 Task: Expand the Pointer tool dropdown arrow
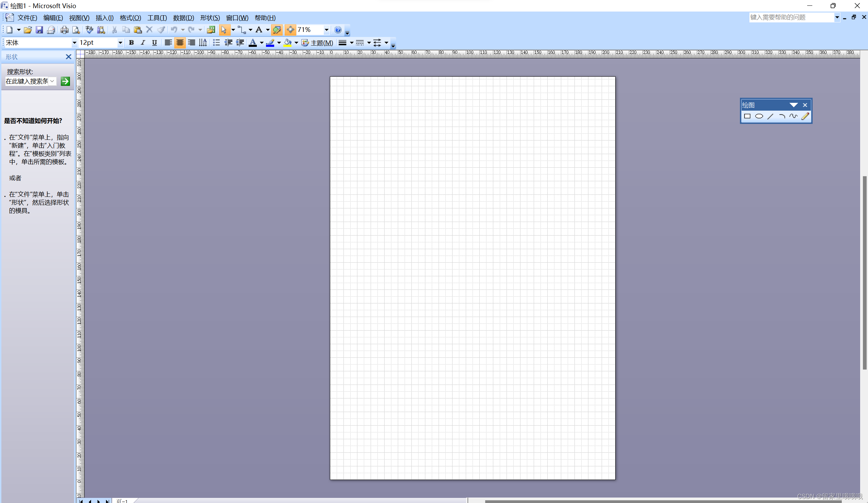point(233,30)
